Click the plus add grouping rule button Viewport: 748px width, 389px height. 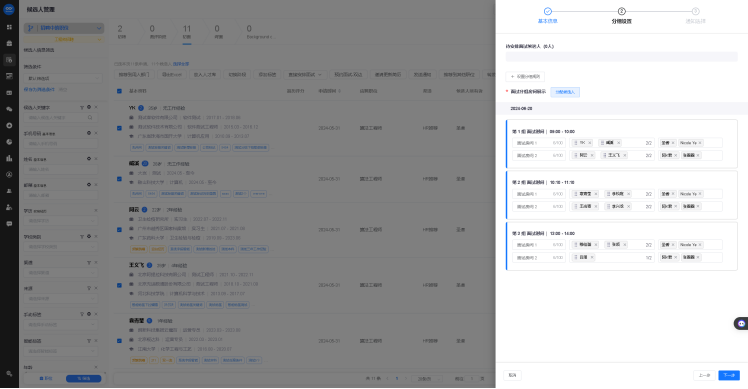525,76
